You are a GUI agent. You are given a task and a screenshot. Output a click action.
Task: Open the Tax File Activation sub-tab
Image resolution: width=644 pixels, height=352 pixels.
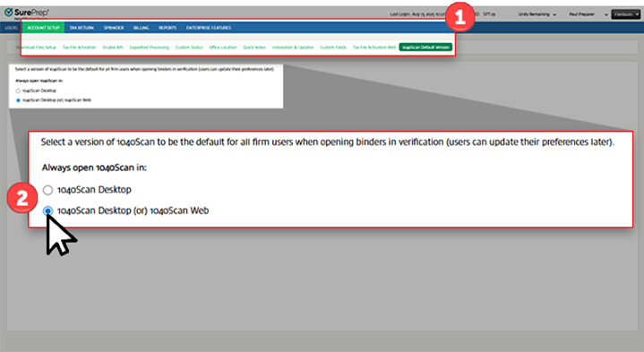coord(79,47)
